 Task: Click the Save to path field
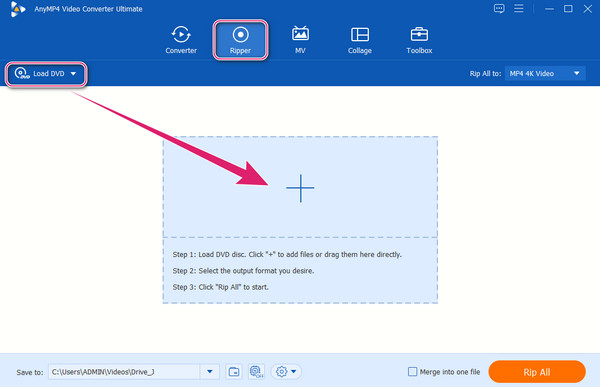pyautogui.click(x=124, y=372)
